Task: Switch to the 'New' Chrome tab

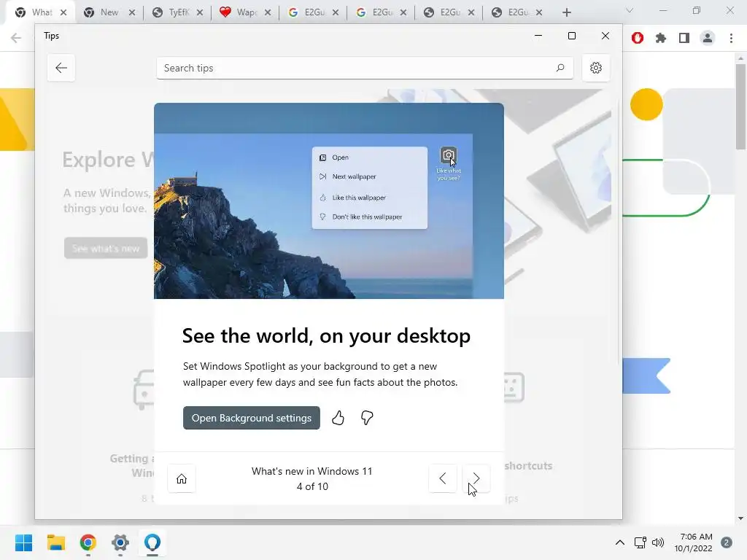Action: point(109,12)
